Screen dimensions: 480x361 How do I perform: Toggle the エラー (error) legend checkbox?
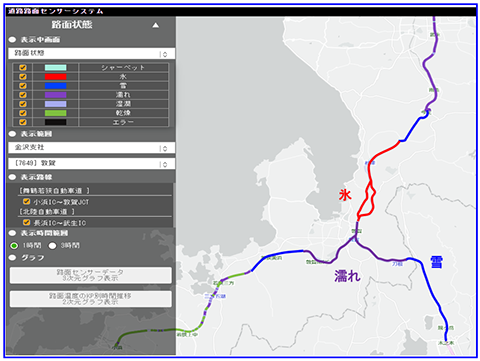click(23, 122)
